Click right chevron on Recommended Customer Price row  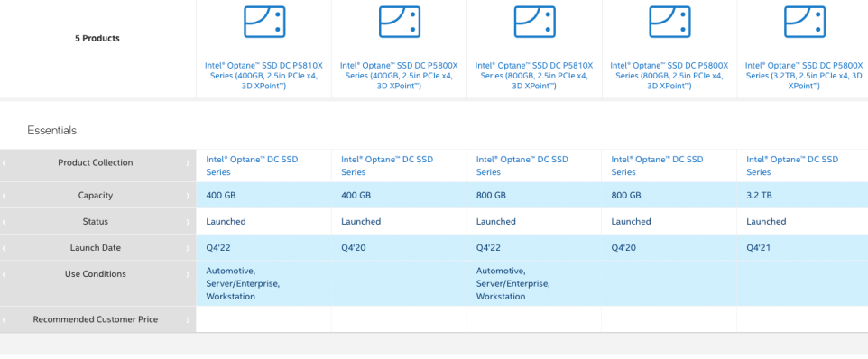pyautogui.click(x=188, y=319)
